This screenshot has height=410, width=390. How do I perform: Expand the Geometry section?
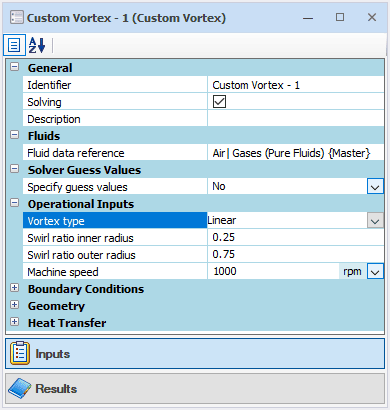click(x=14, y=305)
